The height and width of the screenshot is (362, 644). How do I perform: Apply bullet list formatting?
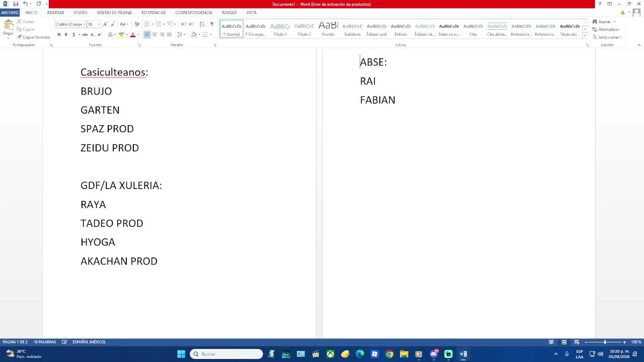(147, 24)
